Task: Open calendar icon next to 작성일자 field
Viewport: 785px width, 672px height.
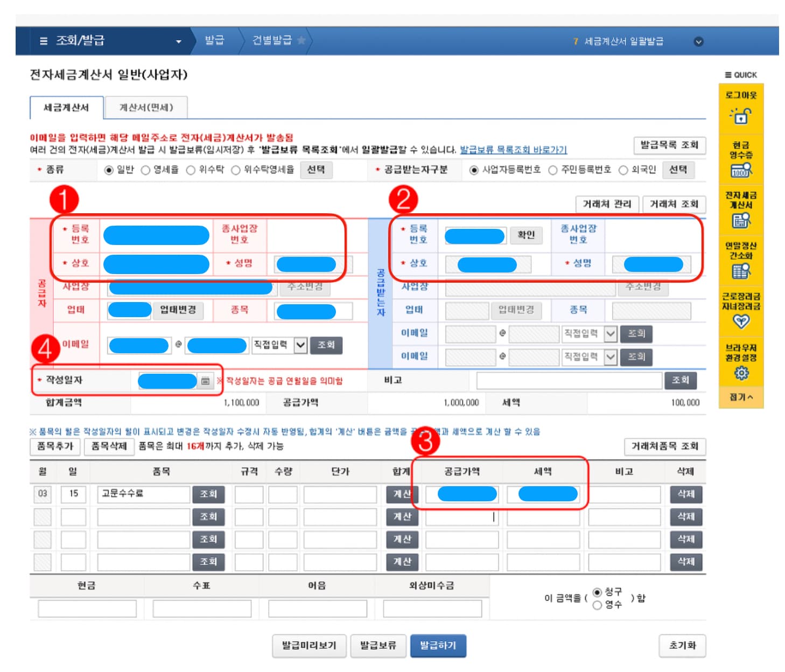Action: 205,381
